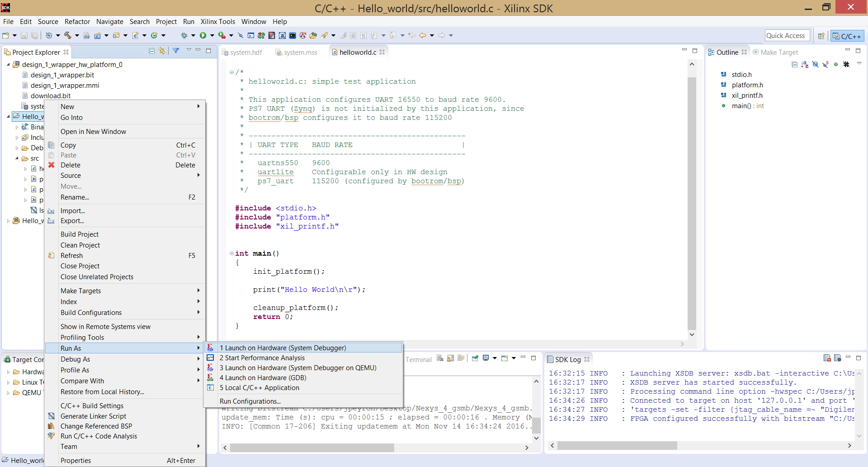Viewport: 868px width, 467px height.
Task: Select Launch on Hardware (System Debugger)
Action: (303, 348)
